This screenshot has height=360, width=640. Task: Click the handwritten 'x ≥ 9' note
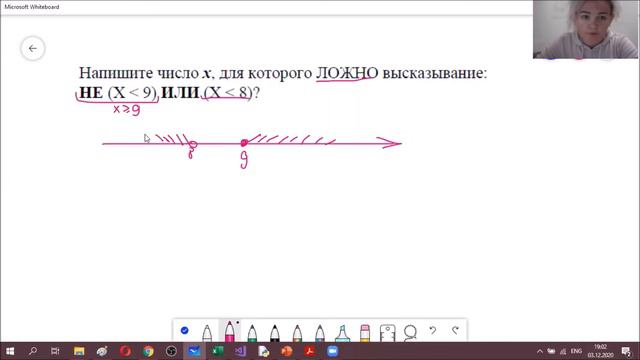pyautogui.click(x=127, y=109)
